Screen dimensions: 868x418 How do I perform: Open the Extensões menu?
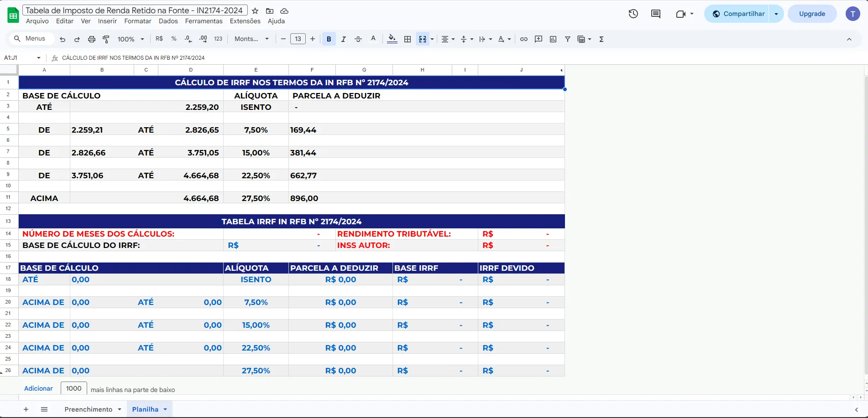[245, 21]
